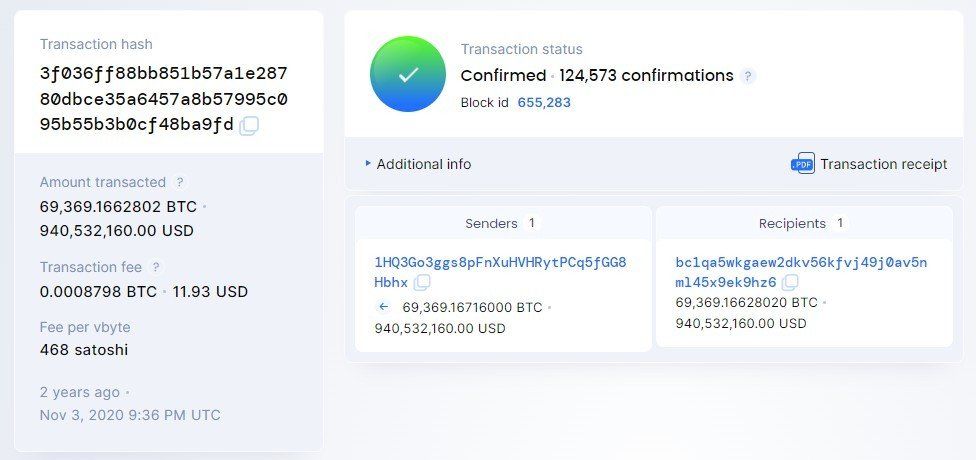This screenshot has height=460, width=976.
Task: Click help icon beside Transaction fee
Action: click(x=156, y=267)
